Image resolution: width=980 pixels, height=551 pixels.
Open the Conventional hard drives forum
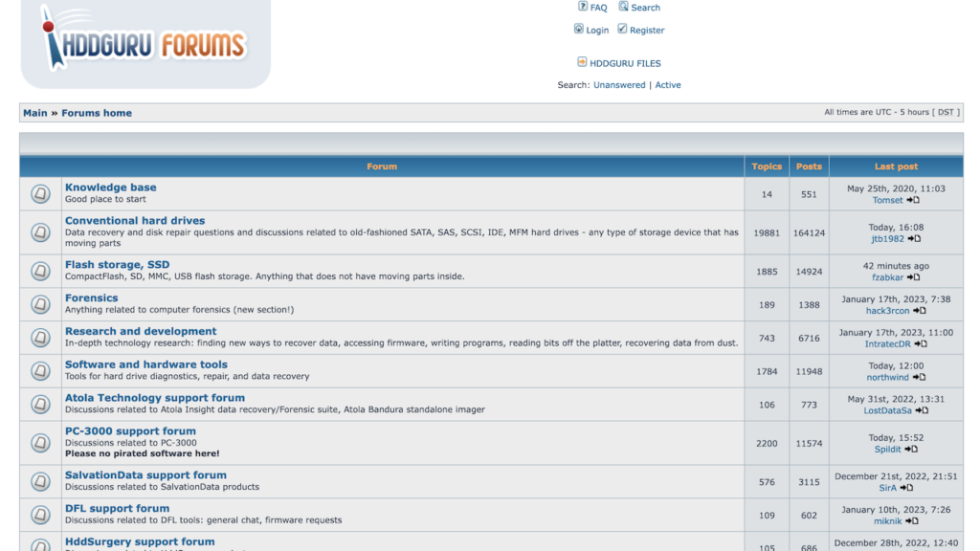(x=134, y=220)
